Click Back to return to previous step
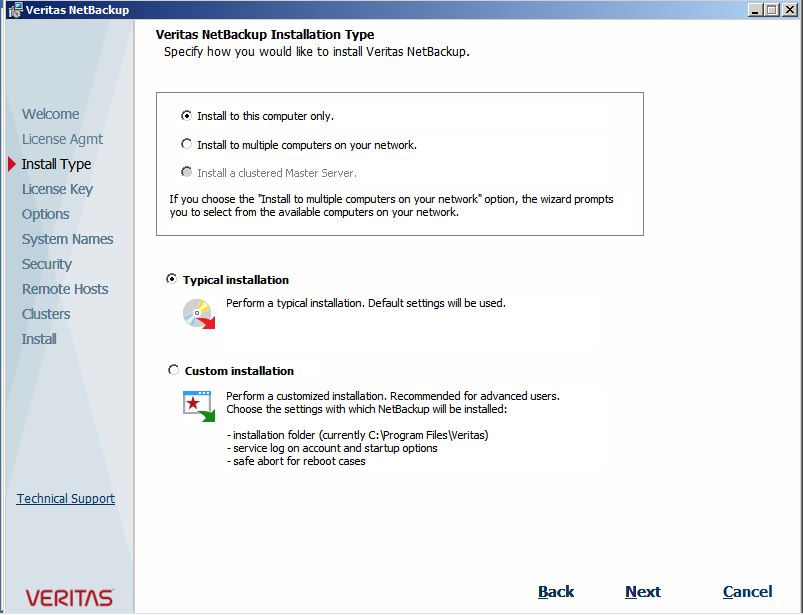Image resolution: width=803 pixels, height=615 pixels. pos(556,591)
